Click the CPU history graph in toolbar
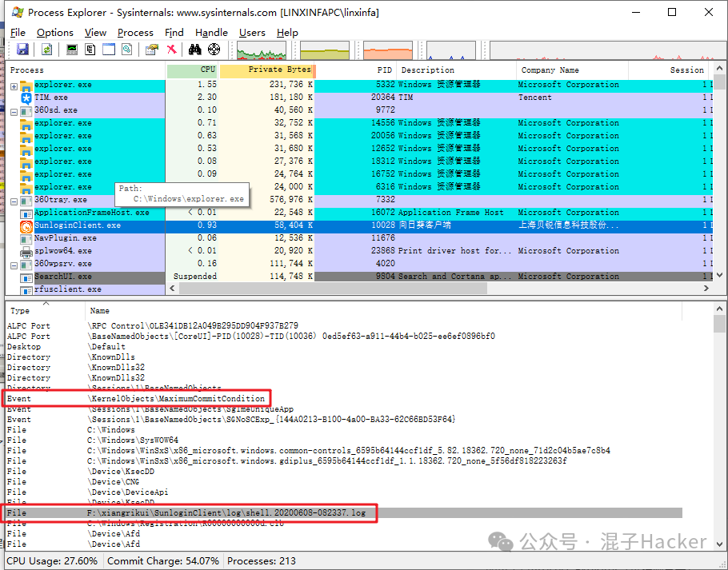This screenshot has width=728, height=570. (260, 49)
